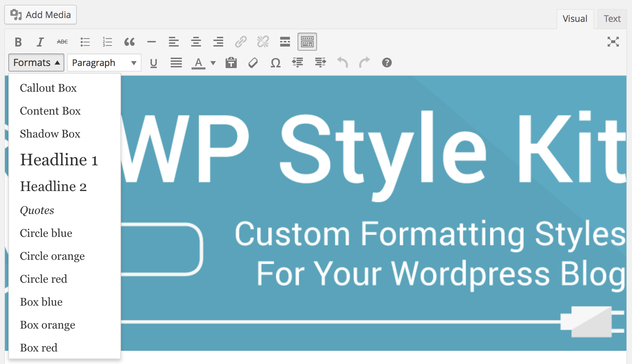Apply strikethrough formatting
Screen dimensions: 632x364
tap(63, 42)
